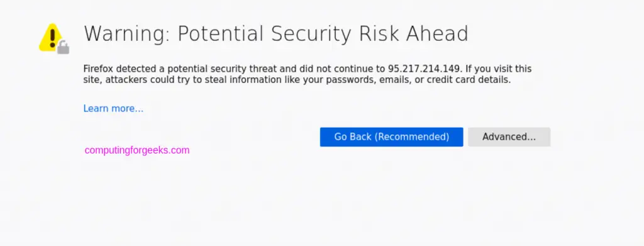Click the computingforgeeks.com pink text
The height and width of the screenshot is (246, 644).
[x=137, y=150]
